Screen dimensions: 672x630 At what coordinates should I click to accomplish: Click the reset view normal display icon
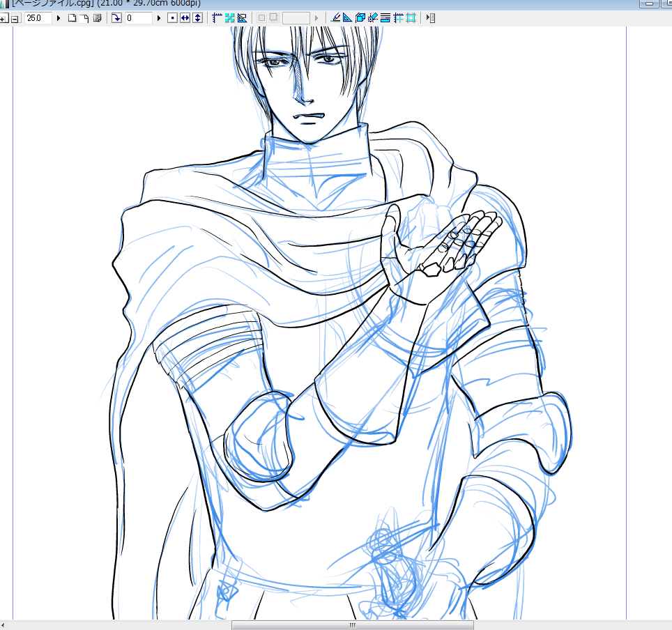[172, 18]
